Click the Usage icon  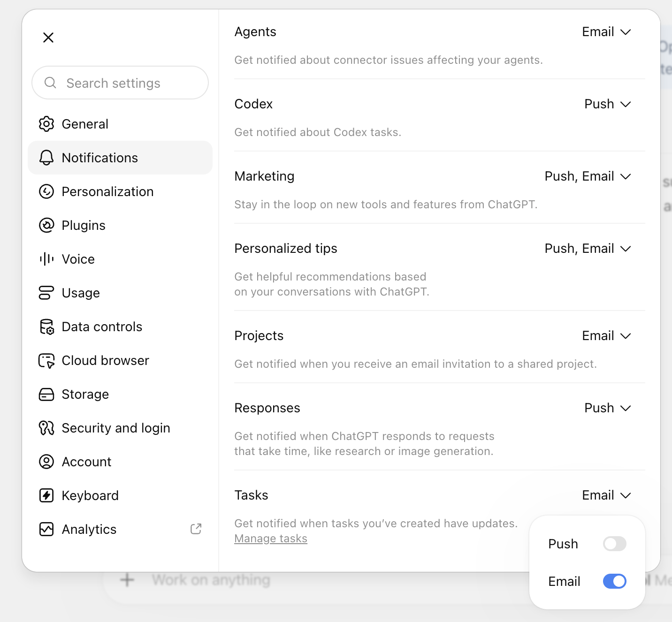tap(46, 293)
